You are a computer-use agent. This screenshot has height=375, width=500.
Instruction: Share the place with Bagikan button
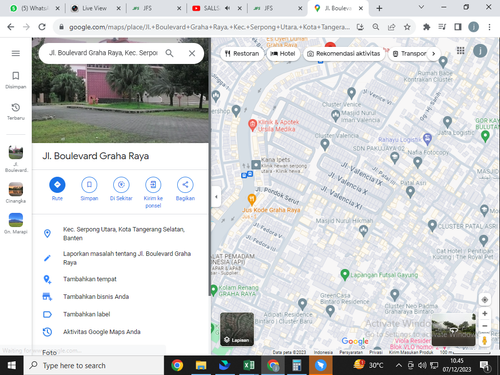coord(185,189)
